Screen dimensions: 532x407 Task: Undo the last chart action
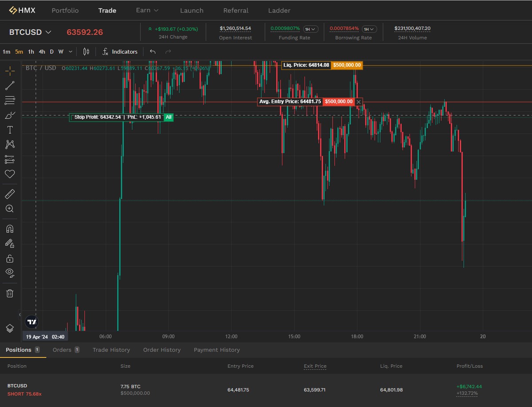pyautogui.click(x=153, y=52)
